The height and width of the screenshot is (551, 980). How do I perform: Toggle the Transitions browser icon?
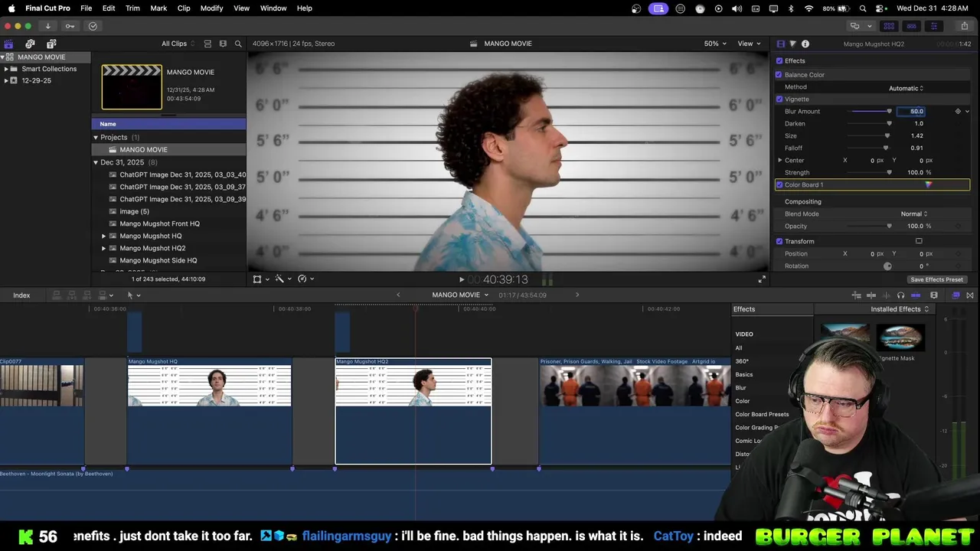pyautogui.click(x=970, y=295)
